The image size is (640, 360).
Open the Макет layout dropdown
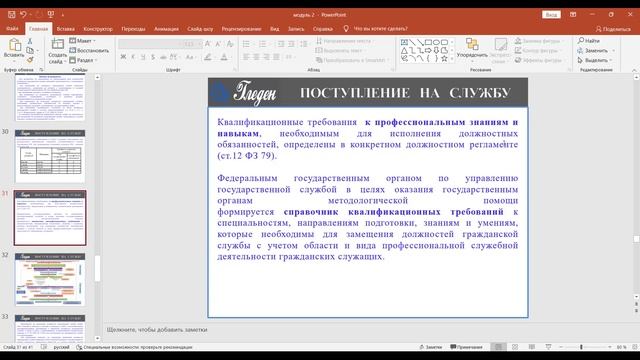[82, 41]
